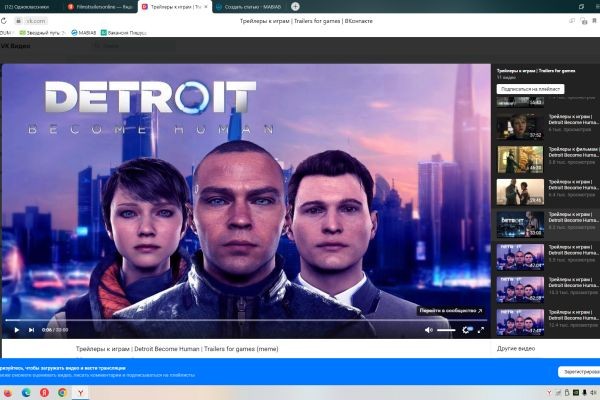Open a new browser tab

[x=295, y=7]
